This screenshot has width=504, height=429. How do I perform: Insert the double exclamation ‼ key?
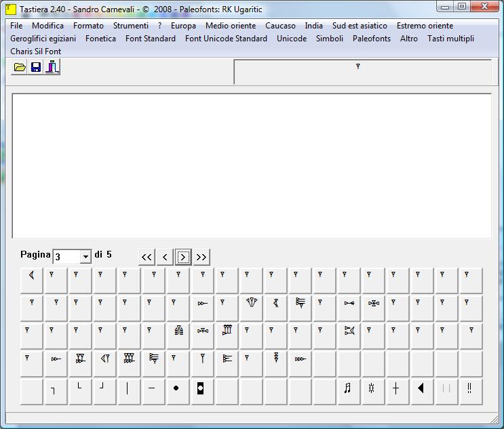[471, 392]
